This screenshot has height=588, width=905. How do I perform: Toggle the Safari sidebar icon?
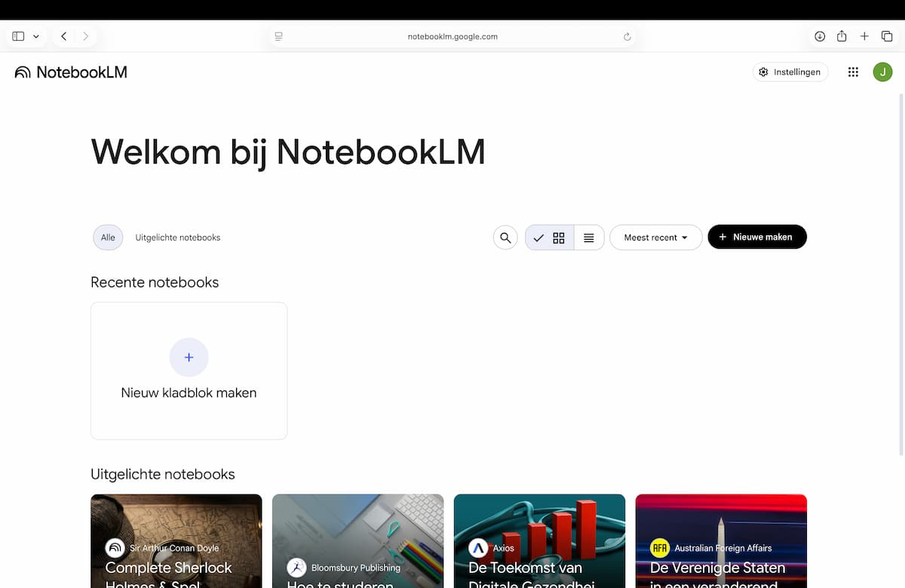18,36
